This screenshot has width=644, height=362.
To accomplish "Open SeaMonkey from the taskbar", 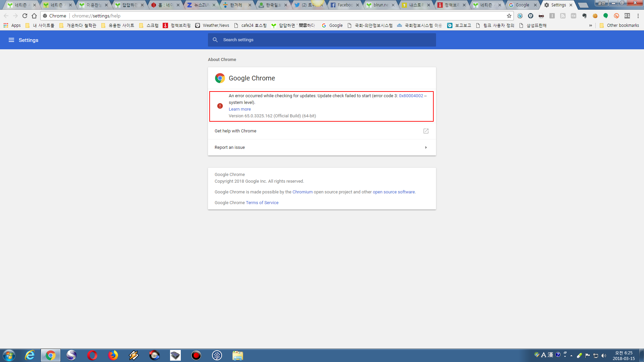I will [x=71, y=355].
